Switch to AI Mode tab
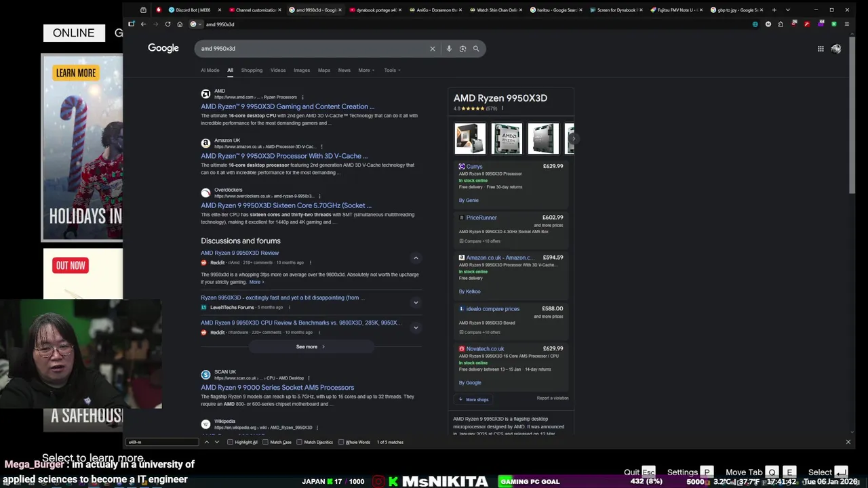 pos(210,70)
